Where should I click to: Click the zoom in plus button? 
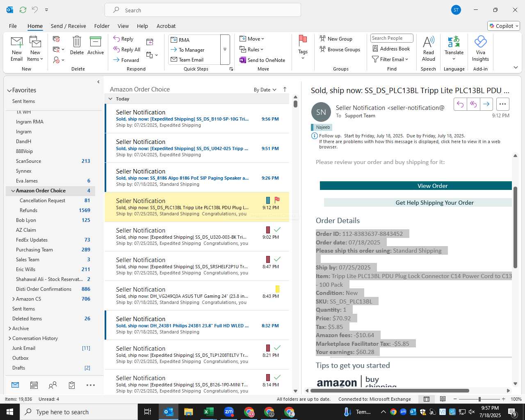(x=503, y=399)
